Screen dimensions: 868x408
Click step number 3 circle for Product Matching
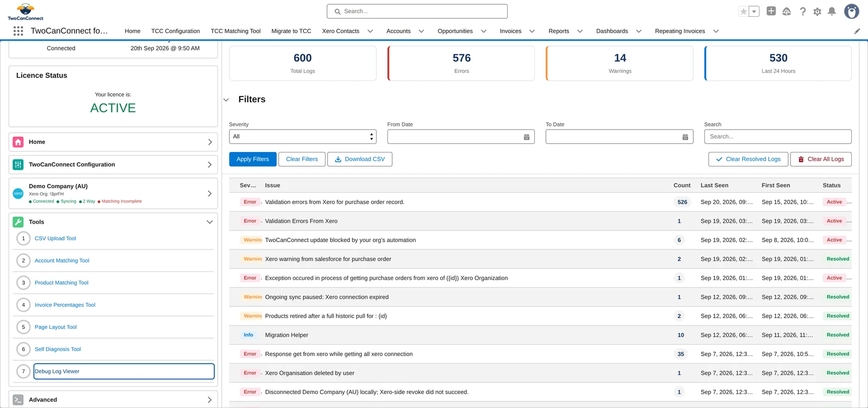[23, 283]
